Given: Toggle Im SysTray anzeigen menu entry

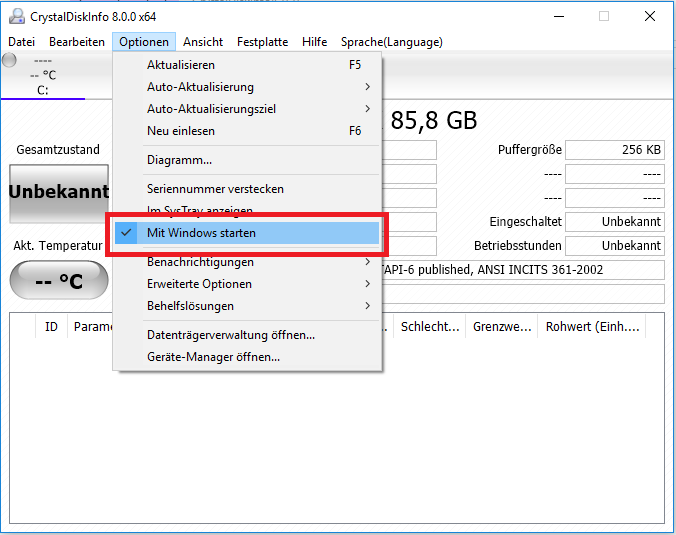Looking at the screenshot, I should 200,210.
